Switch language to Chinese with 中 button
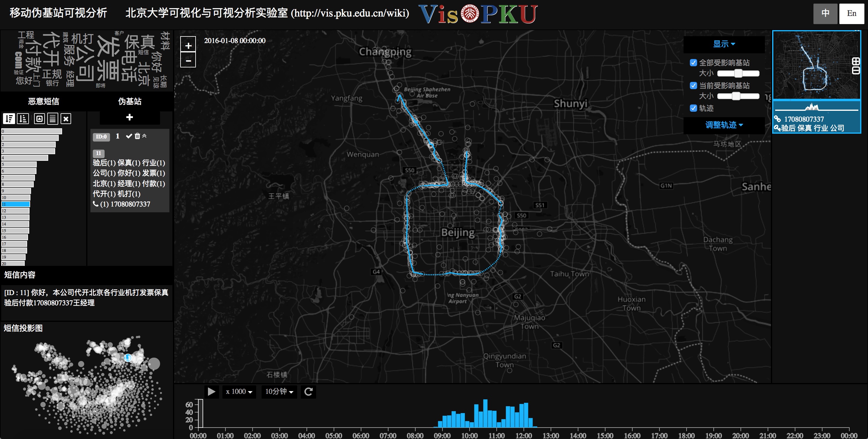The width and height of the screenshot is (868, 439). [825, 14]
